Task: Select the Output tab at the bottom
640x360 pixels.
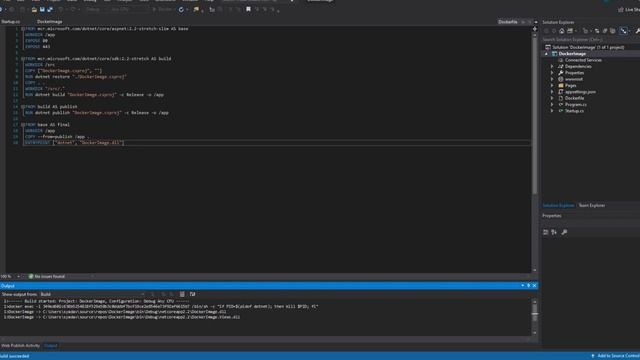Action: coord(51,346)
